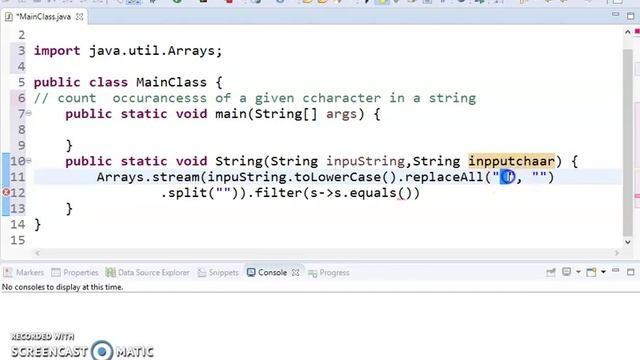The height and width of the screenshot is (360, 640).
Task: Click the Progress tab icon
Action: coord(313,273)
